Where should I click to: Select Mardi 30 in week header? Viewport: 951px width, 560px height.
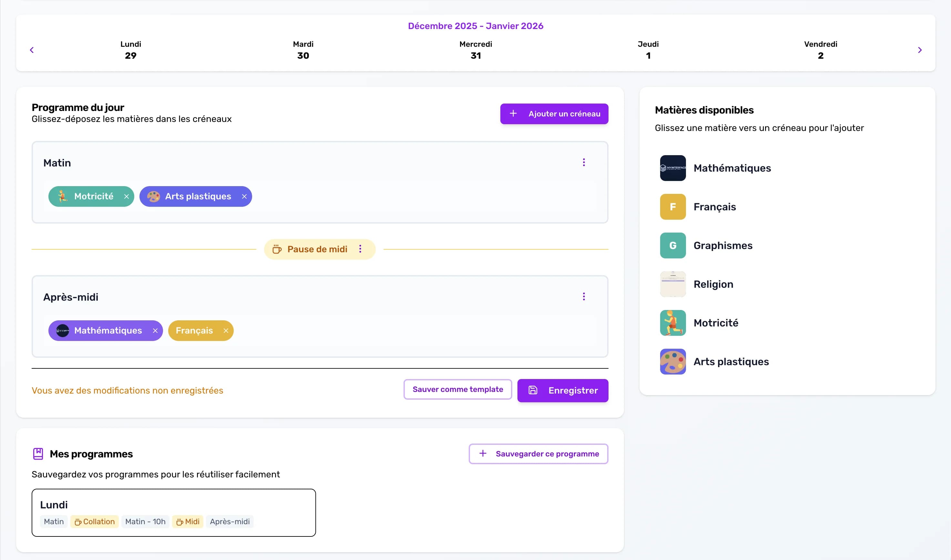pos(303,50)
